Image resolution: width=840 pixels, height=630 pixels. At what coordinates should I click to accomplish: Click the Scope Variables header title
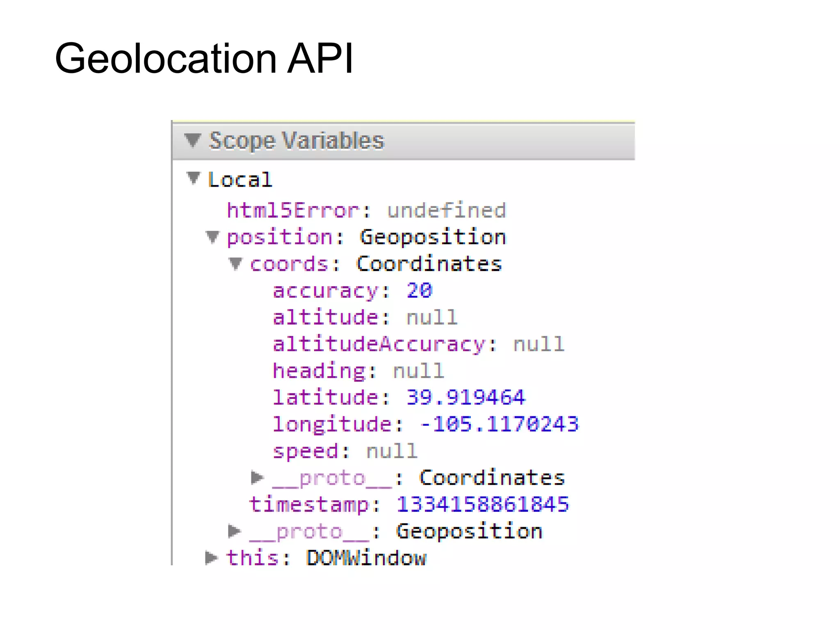click(x=297, y=141)
